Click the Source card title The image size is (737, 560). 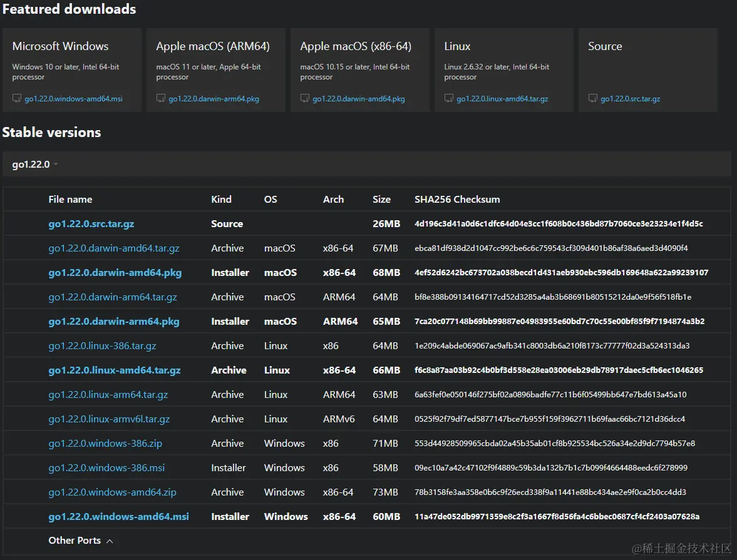click(605, 46)
